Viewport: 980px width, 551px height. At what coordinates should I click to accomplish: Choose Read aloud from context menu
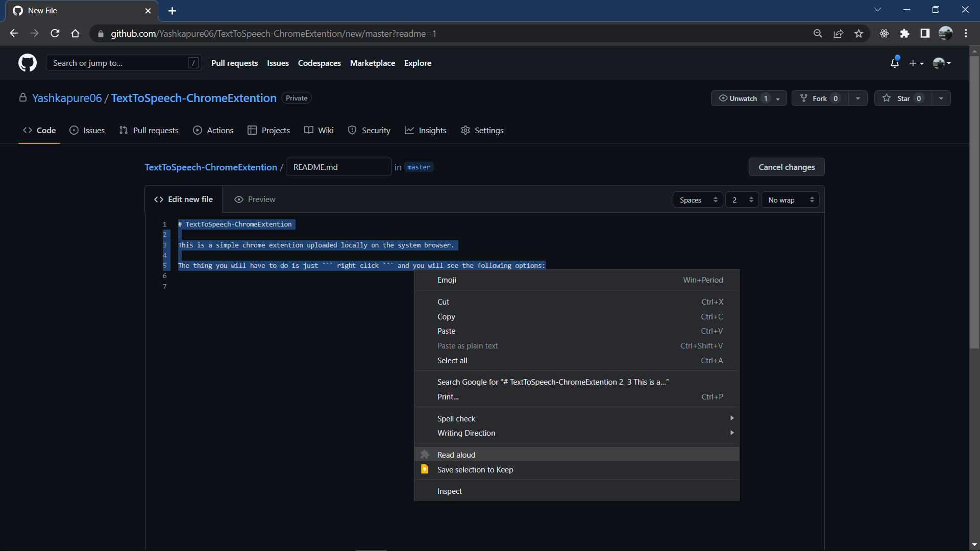(x=456, y=455)
